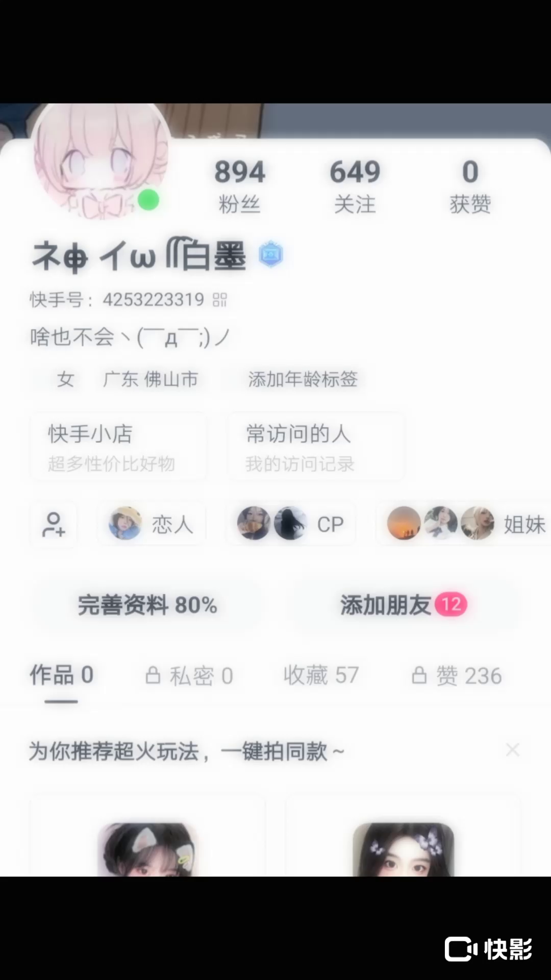Open the 常访问的人 card
Image resolution: width=551 pixels, height=980 pixels.
(316, 447)
